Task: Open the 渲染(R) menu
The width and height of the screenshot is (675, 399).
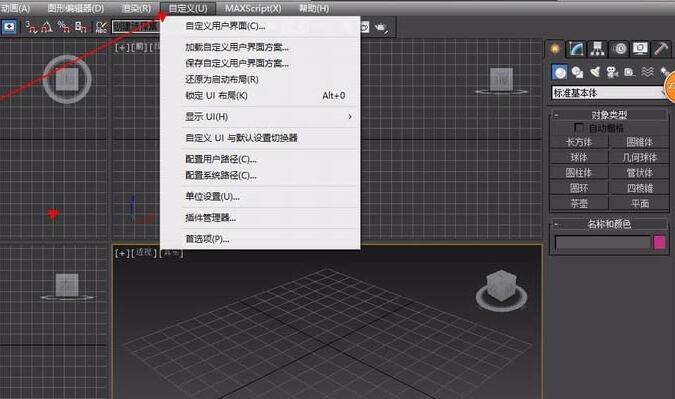Action: [x=136, y=8]
